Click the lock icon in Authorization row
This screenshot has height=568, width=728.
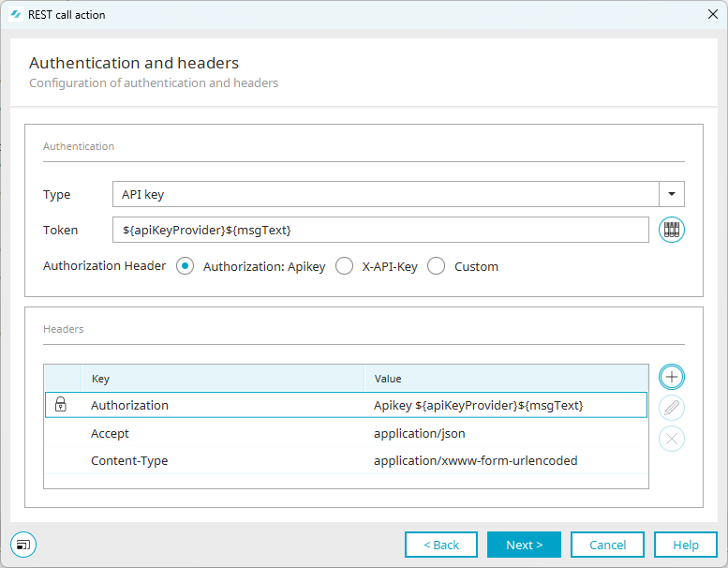[x=61, y=405]
